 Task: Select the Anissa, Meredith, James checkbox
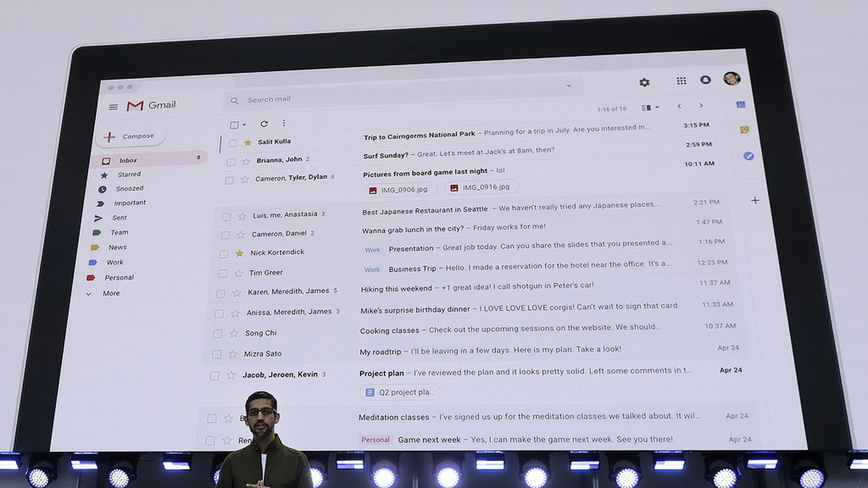click(219, 313)
